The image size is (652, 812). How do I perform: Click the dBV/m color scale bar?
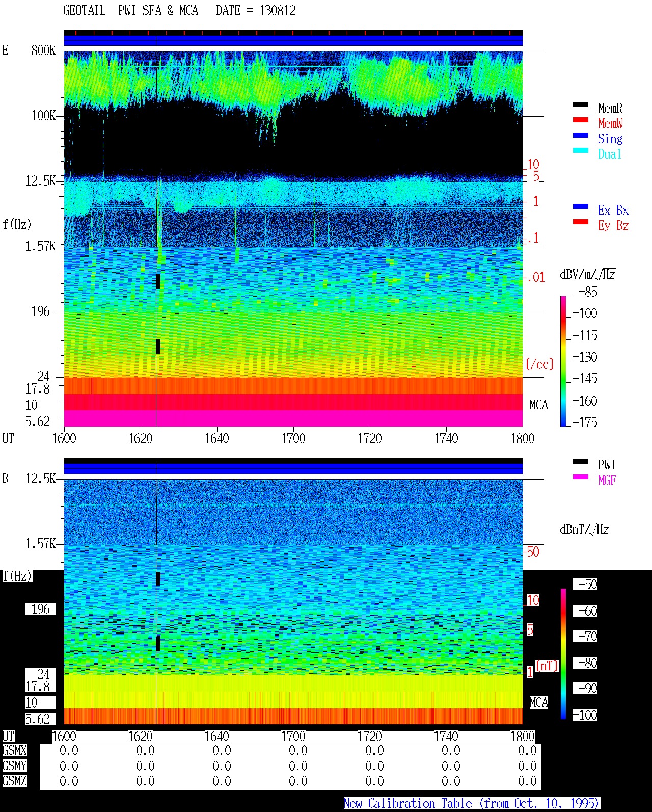[563, 361]
